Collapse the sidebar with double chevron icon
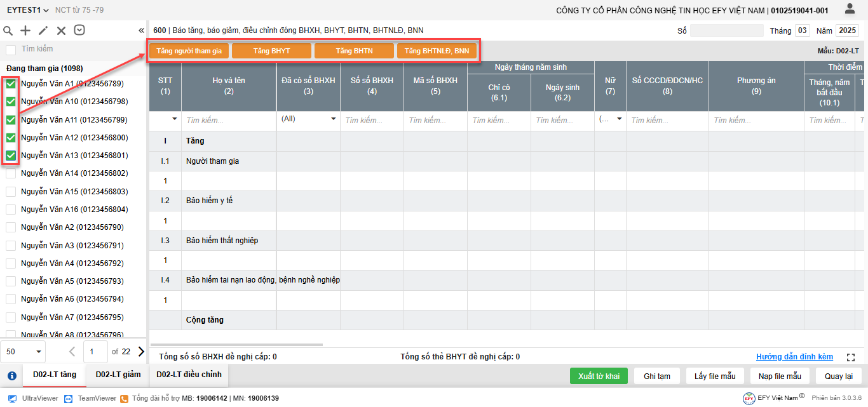868x407 pixels. coord(141,30)
